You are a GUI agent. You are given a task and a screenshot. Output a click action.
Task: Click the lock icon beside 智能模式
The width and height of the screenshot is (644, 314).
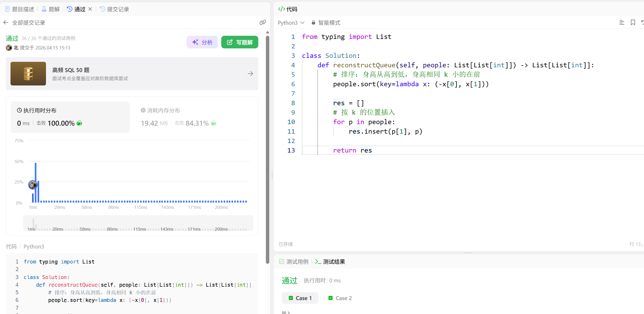point(313,23)
